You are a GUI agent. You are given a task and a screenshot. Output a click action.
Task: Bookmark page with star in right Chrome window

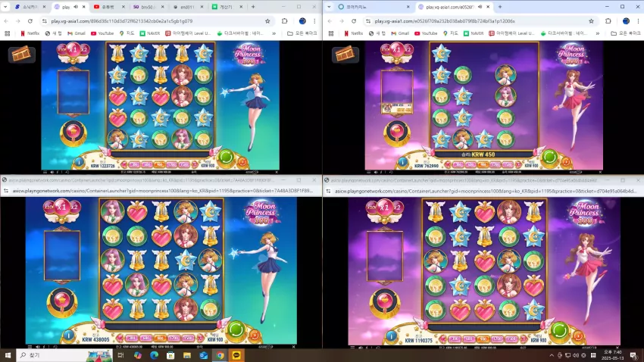coord(591,21)
